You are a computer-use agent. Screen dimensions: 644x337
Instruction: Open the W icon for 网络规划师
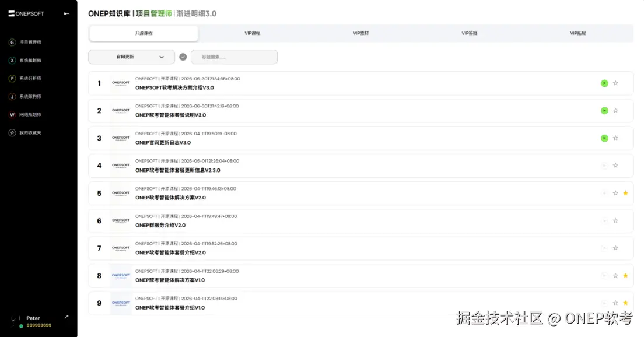coord(12,114)
